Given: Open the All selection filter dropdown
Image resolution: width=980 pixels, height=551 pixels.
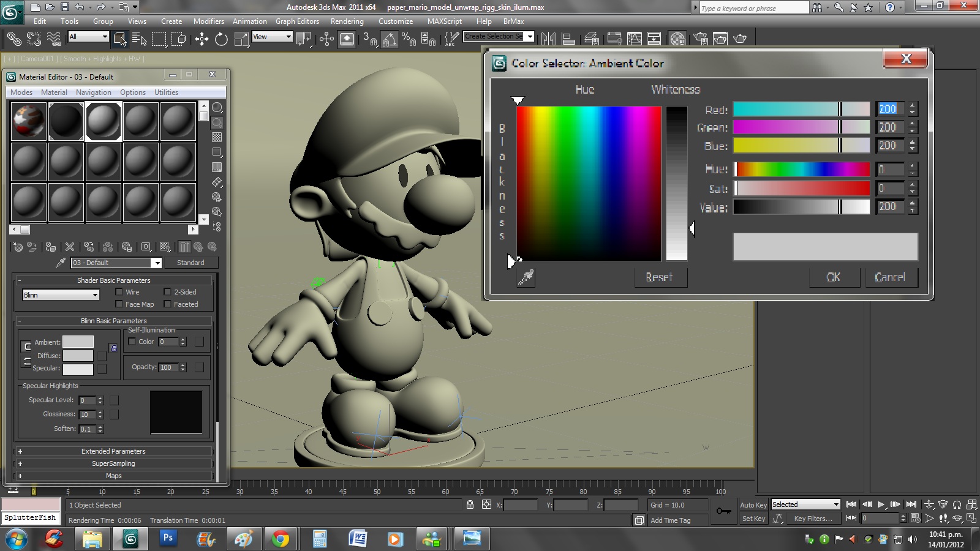Looking at the screenshot, I should pyautogui.click(x=88, y=37).
